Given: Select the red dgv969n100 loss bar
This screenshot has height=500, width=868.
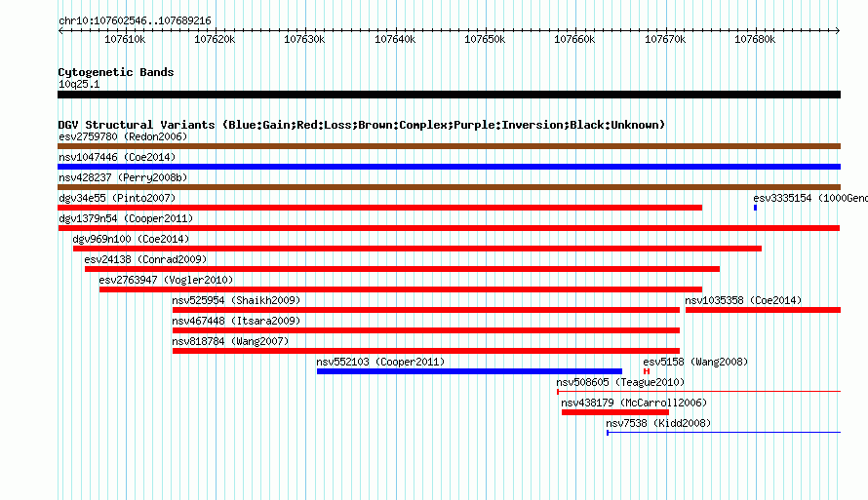Looking at the screenshot, I should point(417,249).
